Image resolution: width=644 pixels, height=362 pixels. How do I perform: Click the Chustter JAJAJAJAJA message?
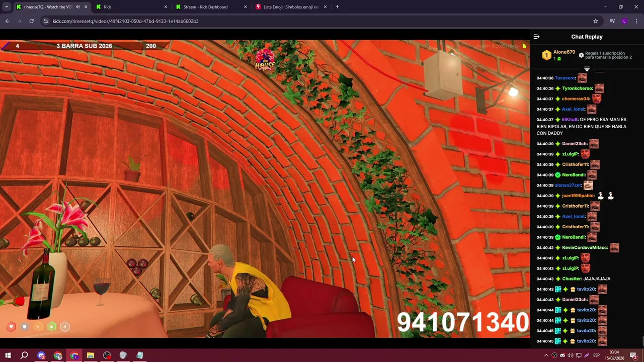[597, 279]
